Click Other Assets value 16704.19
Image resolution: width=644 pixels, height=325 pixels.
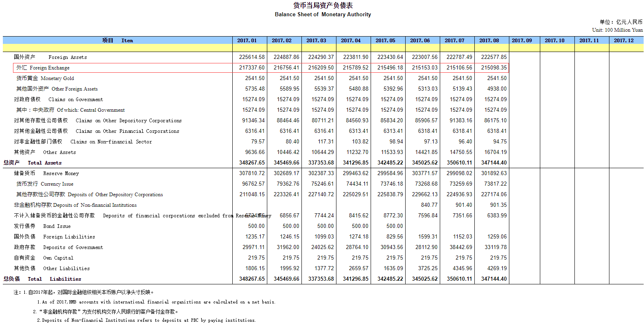coord(496,152)
